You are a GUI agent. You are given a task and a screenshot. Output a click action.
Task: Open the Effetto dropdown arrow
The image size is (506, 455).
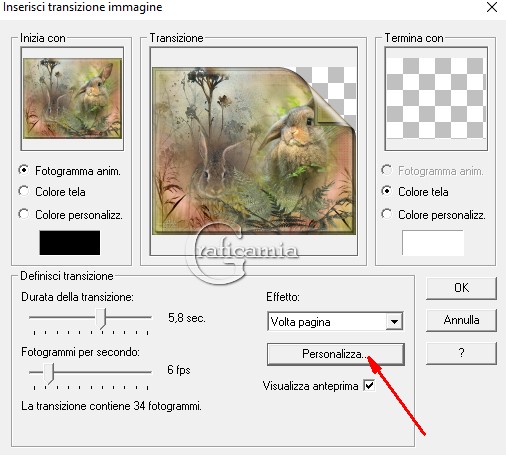[394, 322]
